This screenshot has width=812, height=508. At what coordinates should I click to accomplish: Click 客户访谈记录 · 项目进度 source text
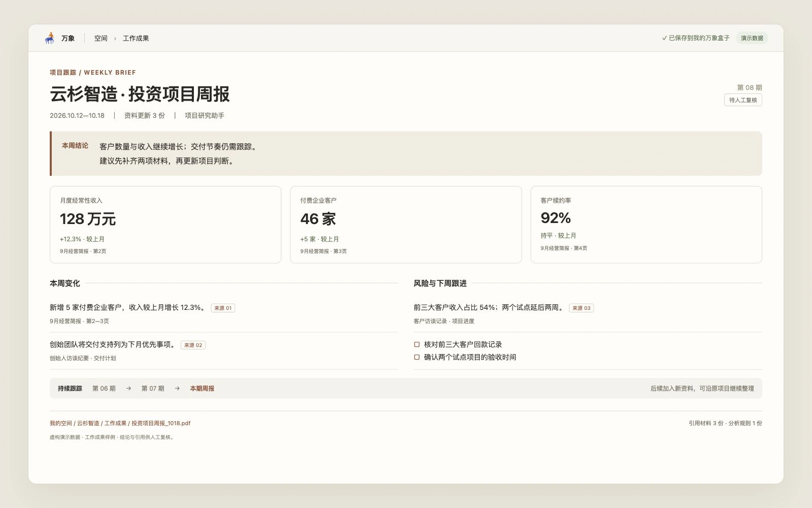click(444, 321)
